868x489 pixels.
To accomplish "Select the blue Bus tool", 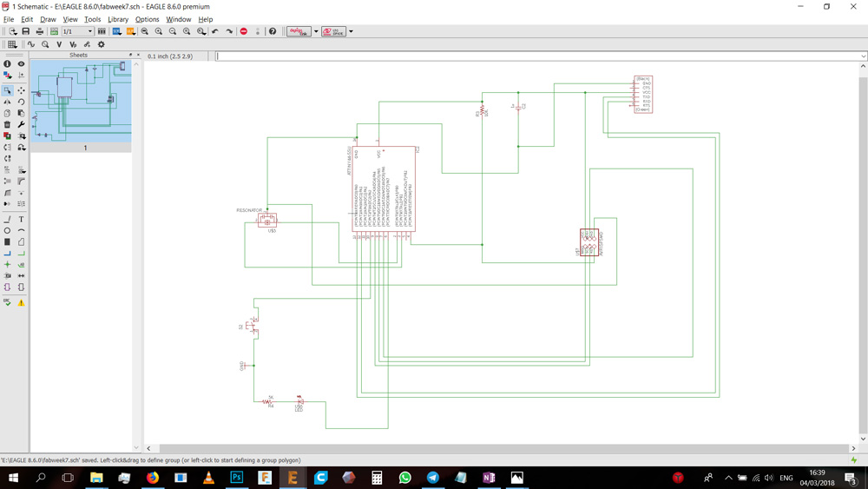I will pos(7,253).
